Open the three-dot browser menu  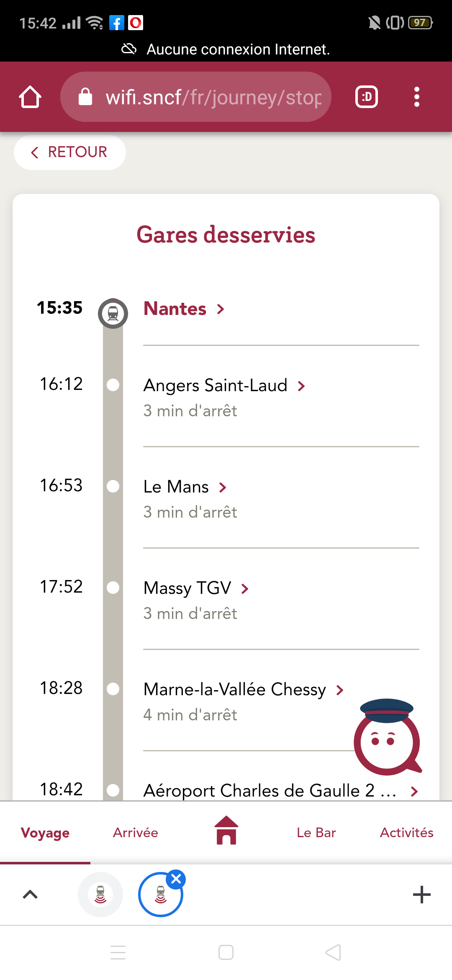click(x=416, y=97)
